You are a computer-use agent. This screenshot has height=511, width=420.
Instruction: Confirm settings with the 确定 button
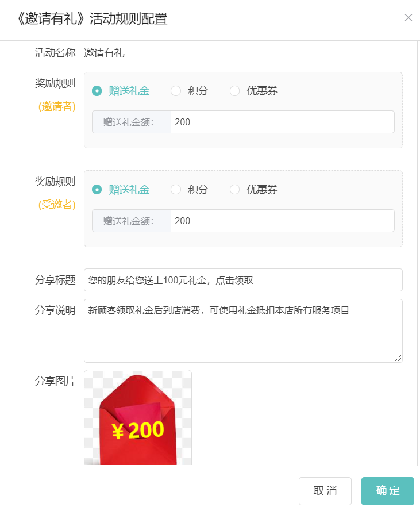point(388,491)
